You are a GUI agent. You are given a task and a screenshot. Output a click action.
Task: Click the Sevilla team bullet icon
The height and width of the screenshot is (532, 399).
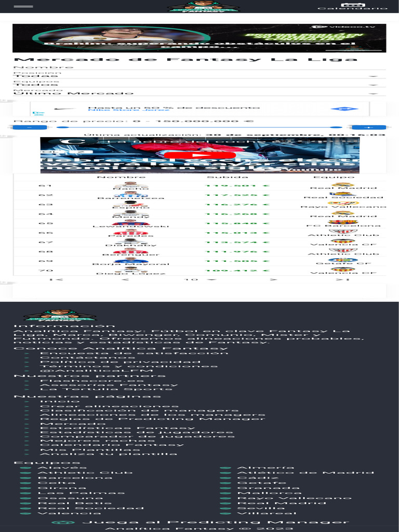click(225, 508)
